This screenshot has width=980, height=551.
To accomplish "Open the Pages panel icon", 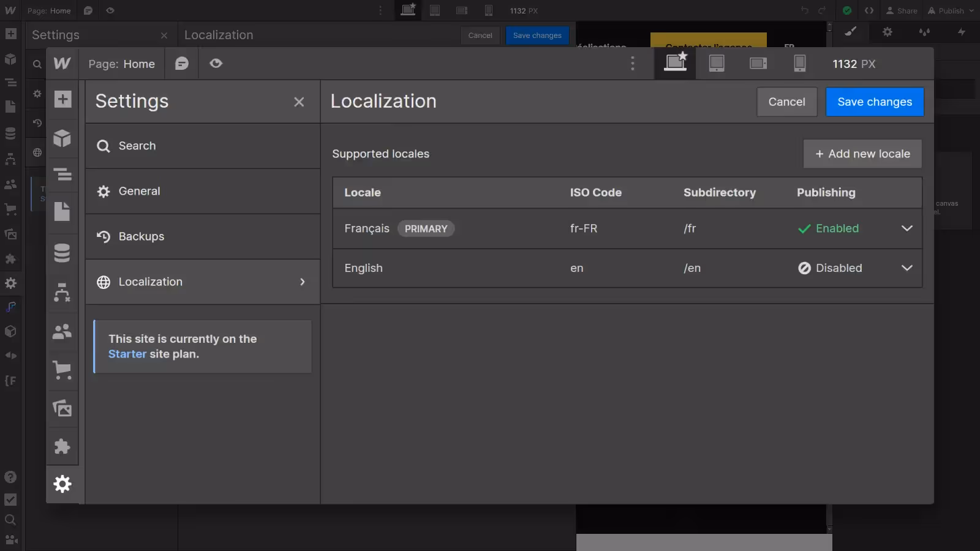I will tap(62, 212).
